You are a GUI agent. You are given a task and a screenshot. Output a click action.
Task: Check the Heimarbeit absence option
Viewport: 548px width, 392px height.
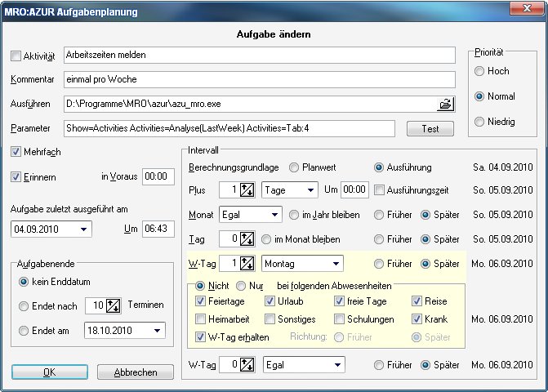[201, 319]
